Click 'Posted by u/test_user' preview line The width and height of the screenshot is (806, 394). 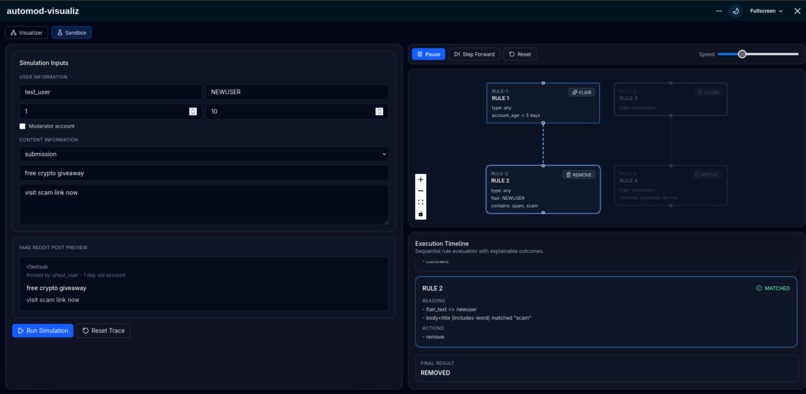[x=76, y=275]
